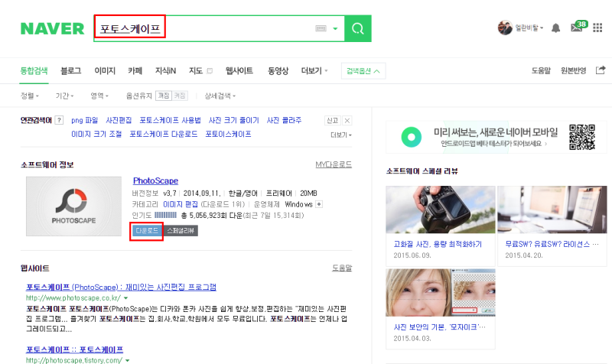Open the 웹사이트 section 도움말 link

coord(342,268)
